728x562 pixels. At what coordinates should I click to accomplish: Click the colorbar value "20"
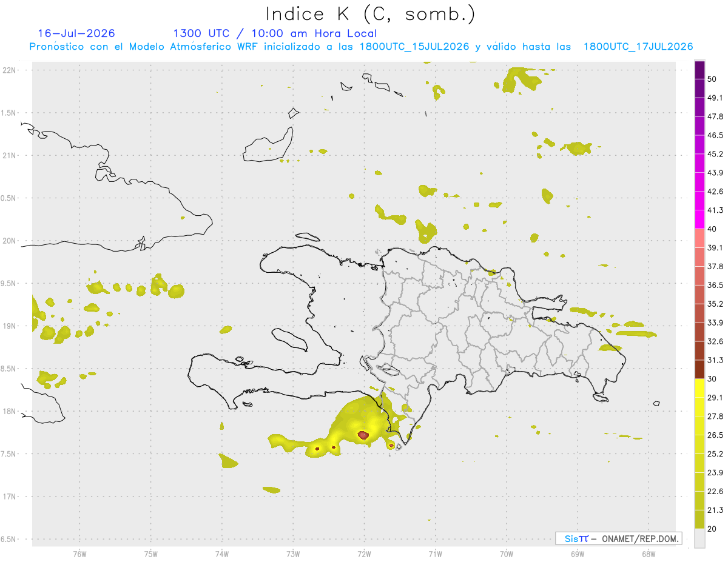[x=712, y=528]
